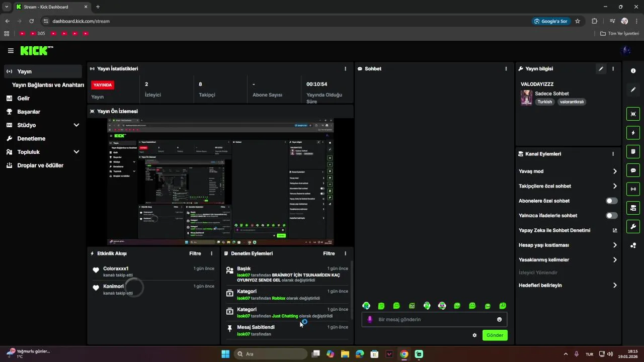Screen dimensions: 644x362
Task: Open Sohbet panel three-dot options
Action: [506, 69]
